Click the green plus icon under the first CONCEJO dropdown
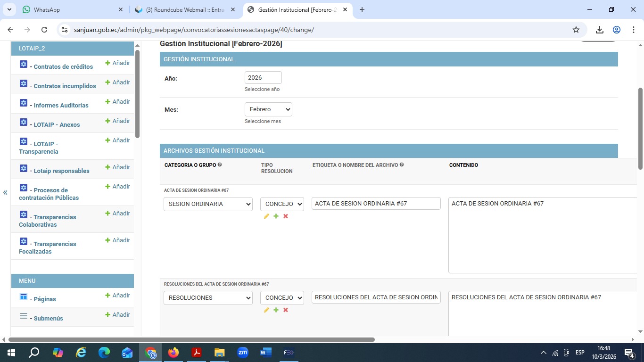644x362 pixels. pos(276,216)
